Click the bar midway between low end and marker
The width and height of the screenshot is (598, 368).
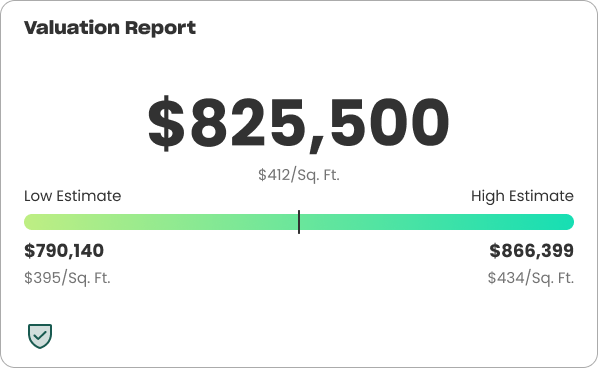point(161,222)
